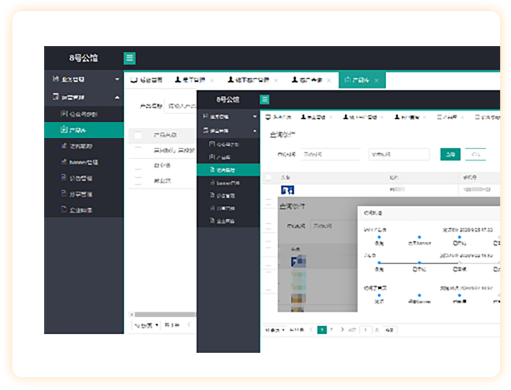Select the teal active tab in the back window

click(362, 80)
